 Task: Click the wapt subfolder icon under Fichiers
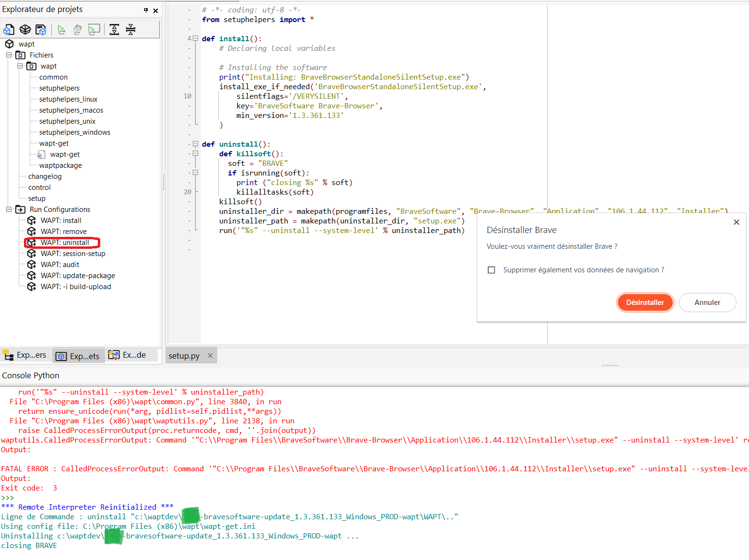[x=32, y=66]
